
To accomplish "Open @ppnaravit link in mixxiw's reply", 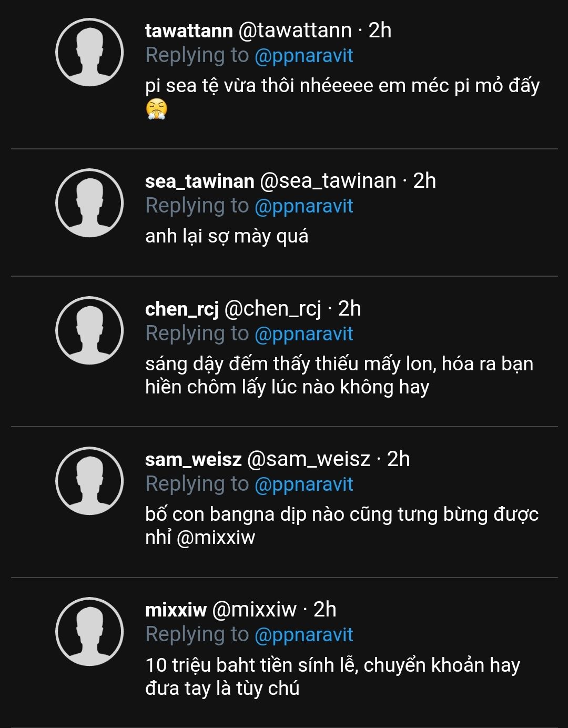I will click(x=303, y=635).
